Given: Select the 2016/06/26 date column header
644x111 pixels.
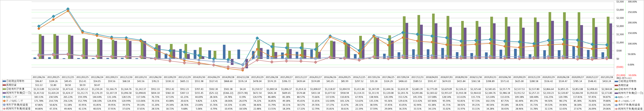Looking at the screenshot, I should point(330,77).
